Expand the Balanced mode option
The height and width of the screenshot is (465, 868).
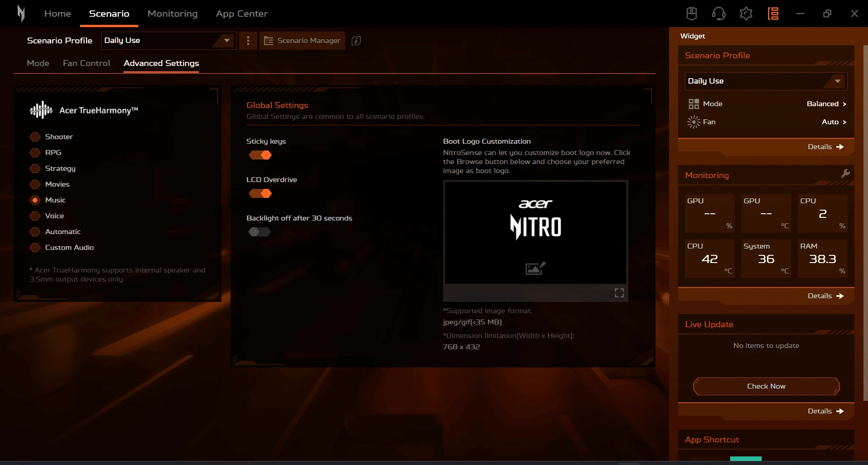(826, 104)
